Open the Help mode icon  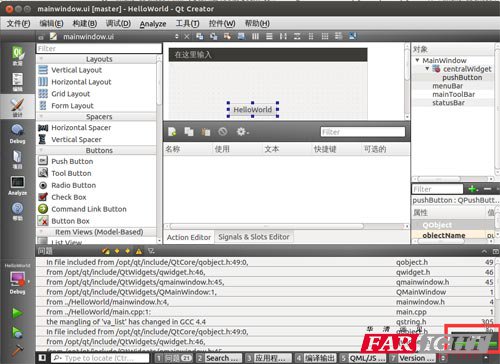tap(17, 212)
